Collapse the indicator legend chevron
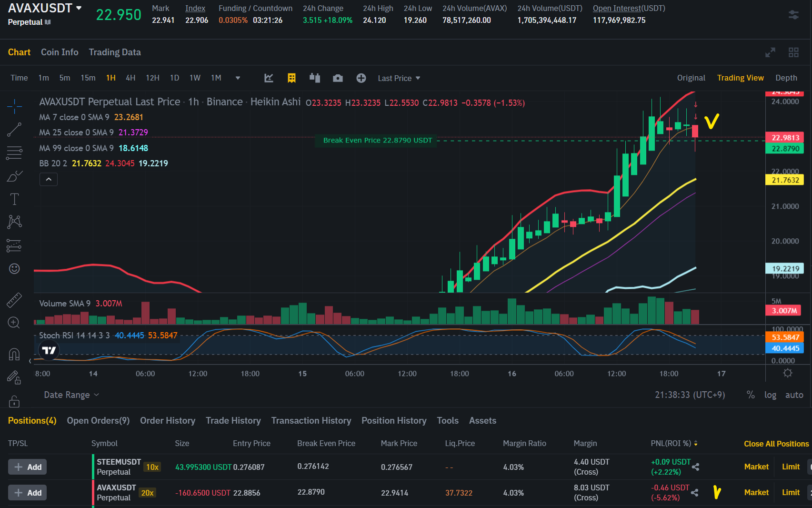812x508 pixels. pos(49,179)
